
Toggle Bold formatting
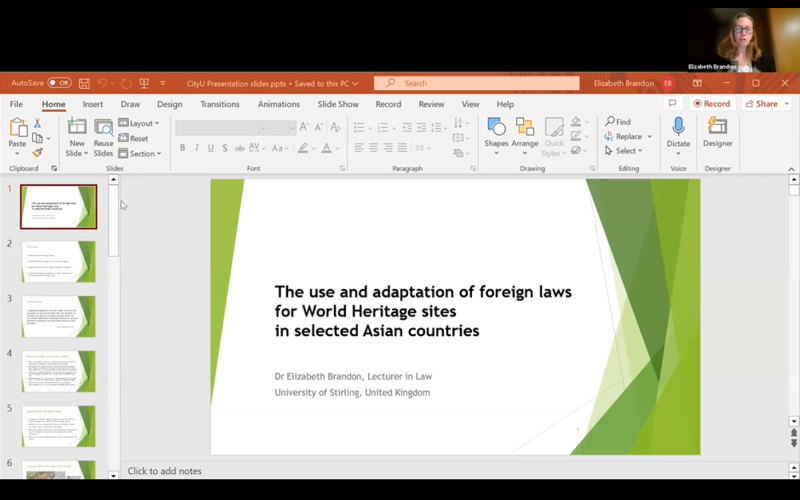point(182,148)
